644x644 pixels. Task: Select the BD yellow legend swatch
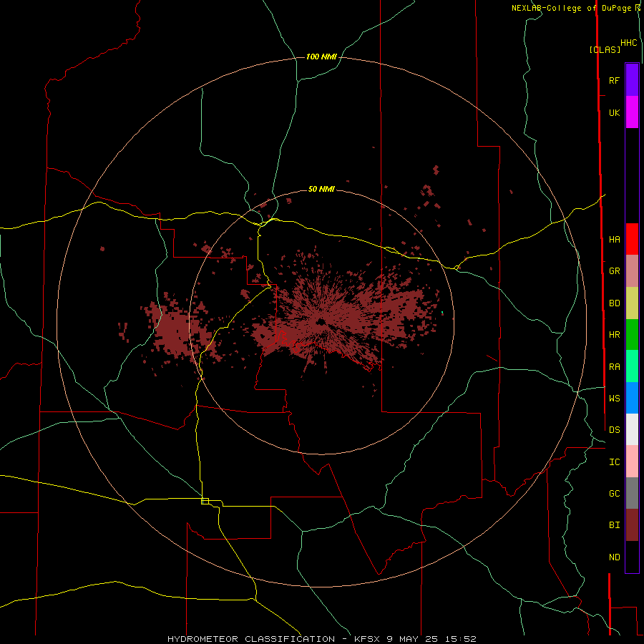[632, 303]
